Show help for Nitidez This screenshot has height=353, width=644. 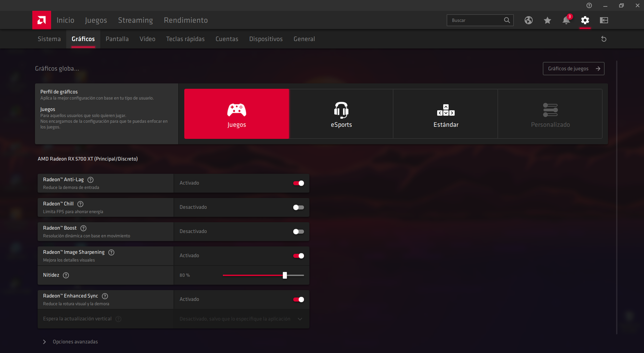(66, 275)
